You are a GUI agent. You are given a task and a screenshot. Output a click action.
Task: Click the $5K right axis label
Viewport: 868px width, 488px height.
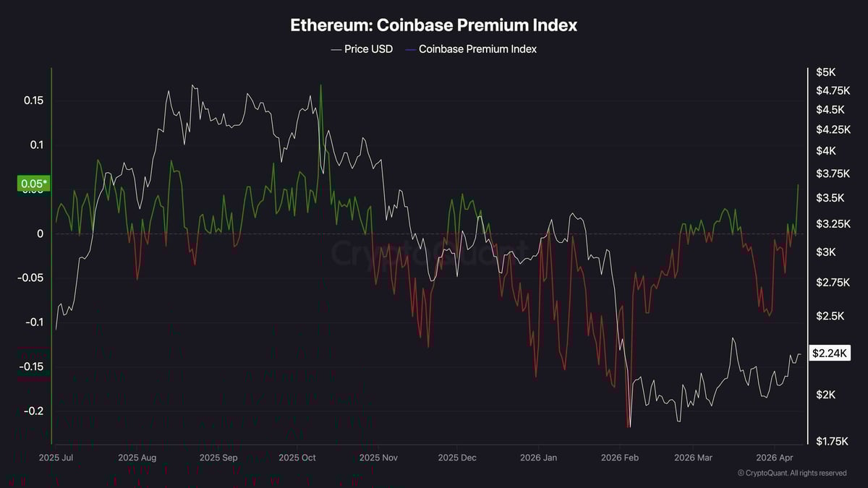[x=825, y=72]
